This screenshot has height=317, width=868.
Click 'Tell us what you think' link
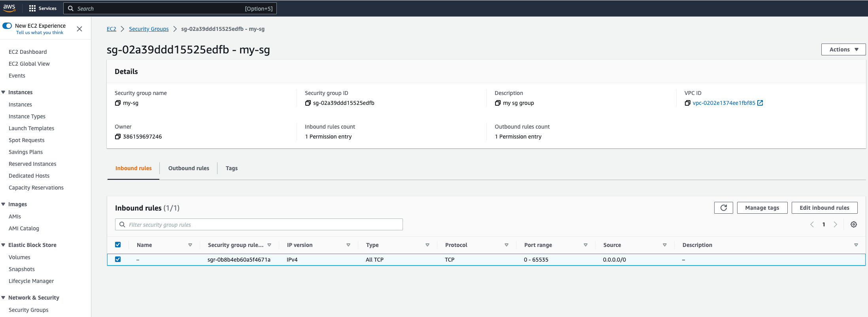40,32
